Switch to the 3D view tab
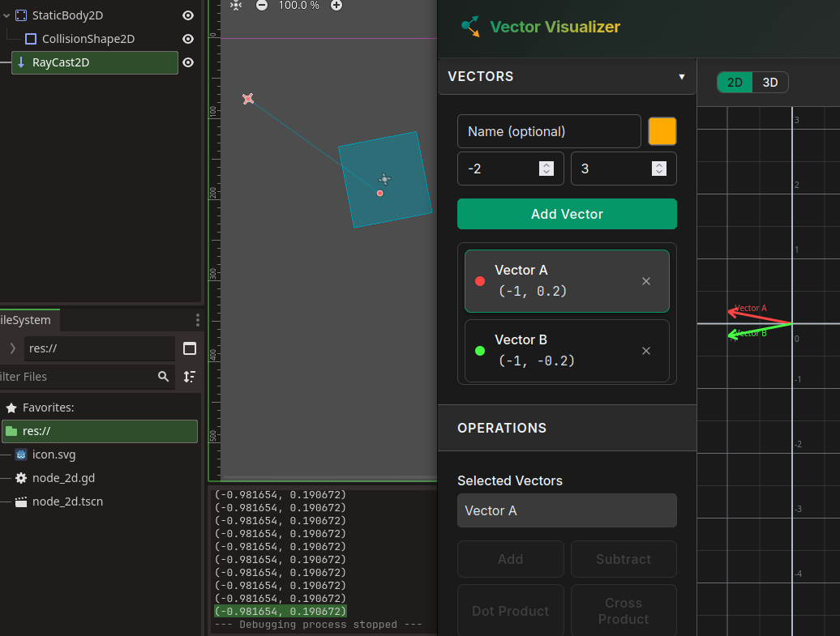This screenshot has height=636, width=840. coord(770,83)
